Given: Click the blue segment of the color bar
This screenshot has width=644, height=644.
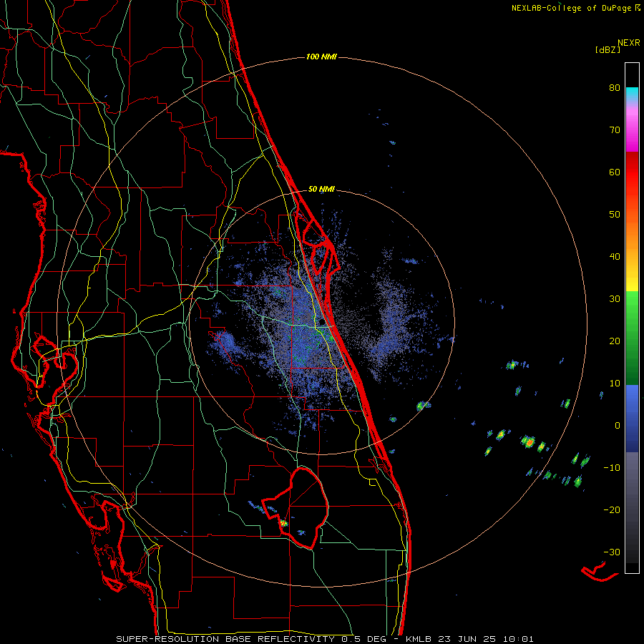Looking at the screenshot, I should [632, 418].
